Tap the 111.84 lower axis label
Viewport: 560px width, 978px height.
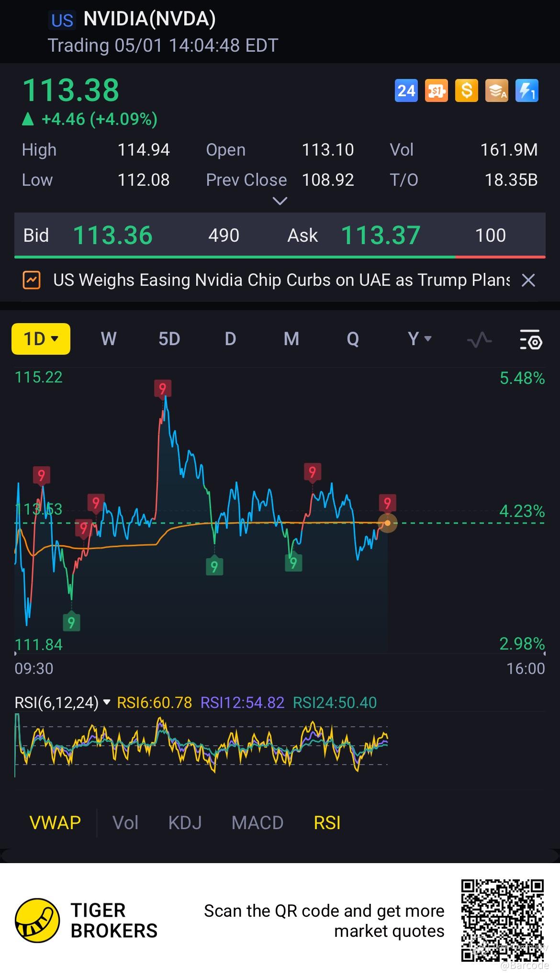[38, 644]
